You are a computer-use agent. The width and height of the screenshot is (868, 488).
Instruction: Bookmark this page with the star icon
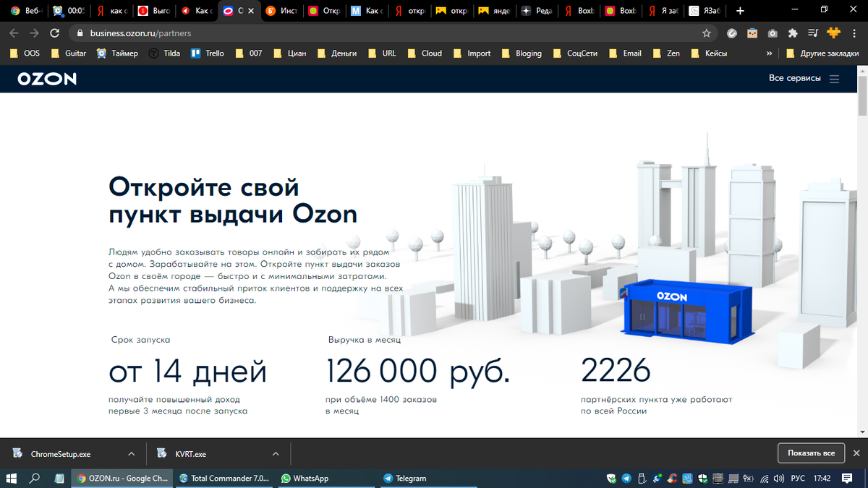tap(707, 33)
